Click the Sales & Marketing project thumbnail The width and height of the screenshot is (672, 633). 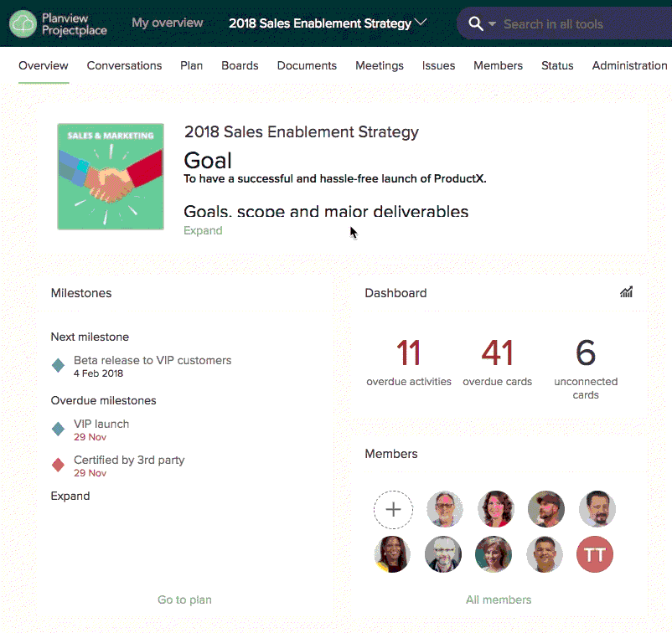coord(111,177)
